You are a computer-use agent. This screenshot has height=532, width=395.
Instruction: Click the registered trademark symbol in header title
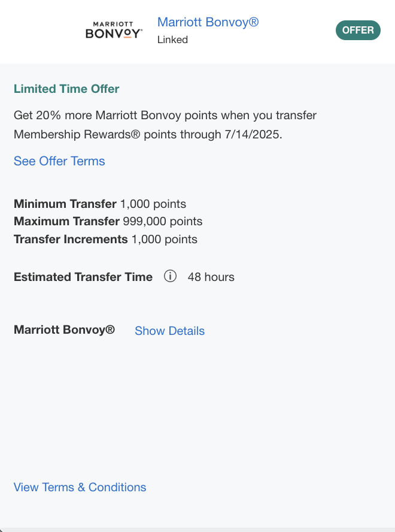[253, 22]
